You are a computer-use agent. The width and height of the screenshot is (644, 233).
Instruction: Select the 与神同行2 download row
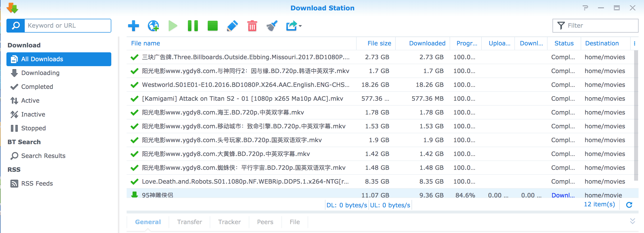[x=380, y=71]
